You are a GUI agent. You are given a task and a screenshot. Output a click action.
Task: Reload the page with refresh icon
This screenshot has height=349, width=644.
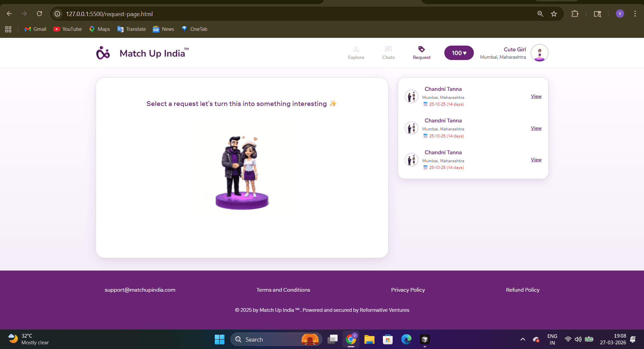point(39,14)
